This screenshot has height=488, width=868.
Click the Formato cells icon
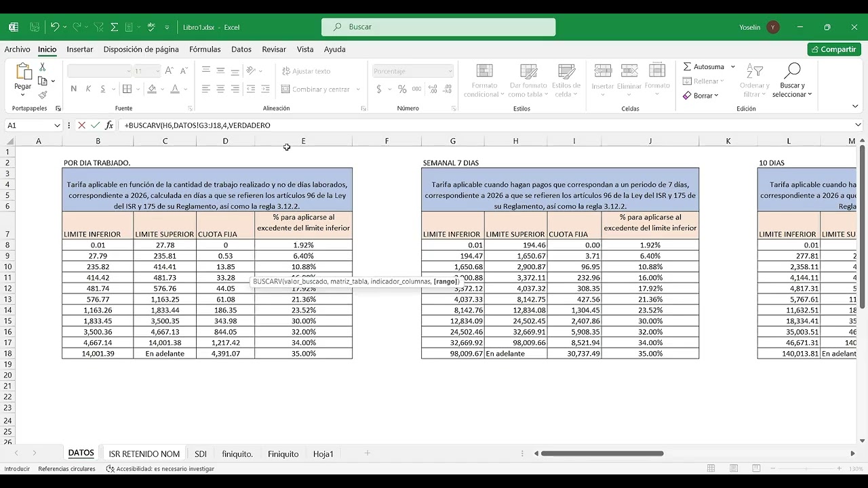(656, 71)
